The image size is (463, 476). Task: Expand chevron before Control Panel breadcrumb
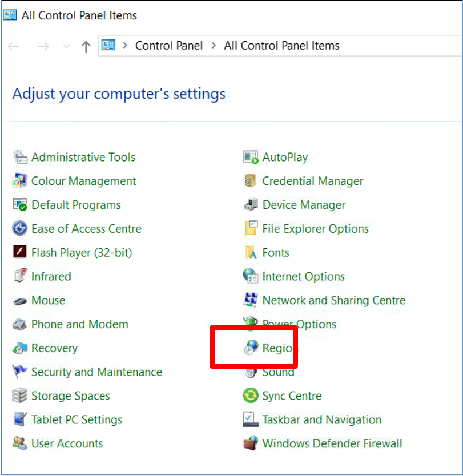tap(124, 46)
